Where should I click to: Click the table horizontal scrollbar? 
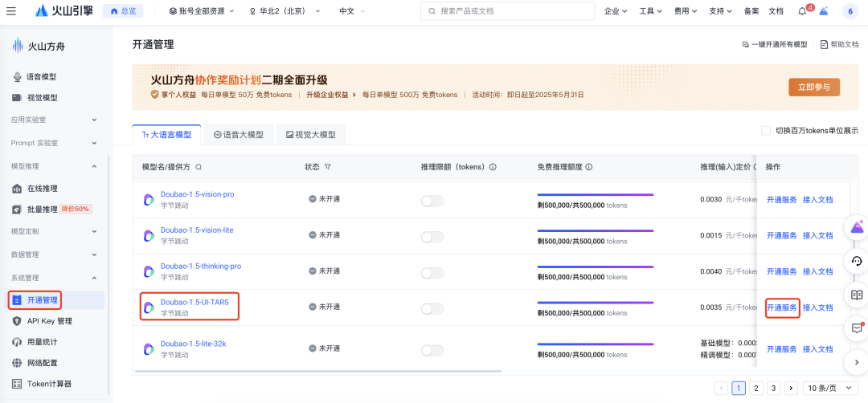(x=317, y=372)
